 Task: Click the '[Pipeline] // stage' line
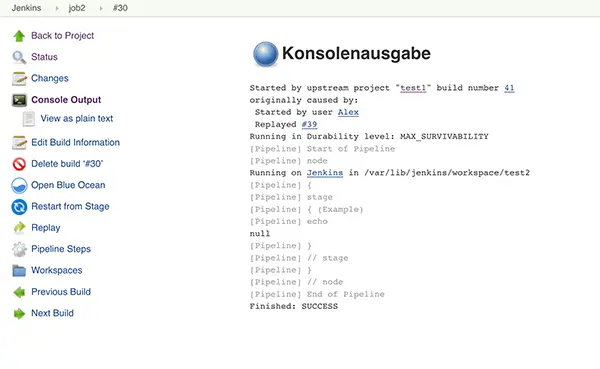(x=299, y=258)
